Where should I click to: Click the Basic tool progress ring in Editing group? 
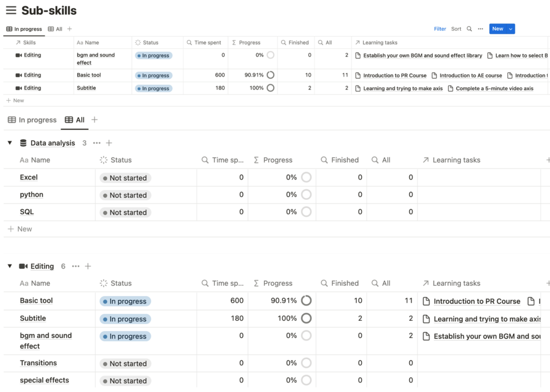(306, 301)
